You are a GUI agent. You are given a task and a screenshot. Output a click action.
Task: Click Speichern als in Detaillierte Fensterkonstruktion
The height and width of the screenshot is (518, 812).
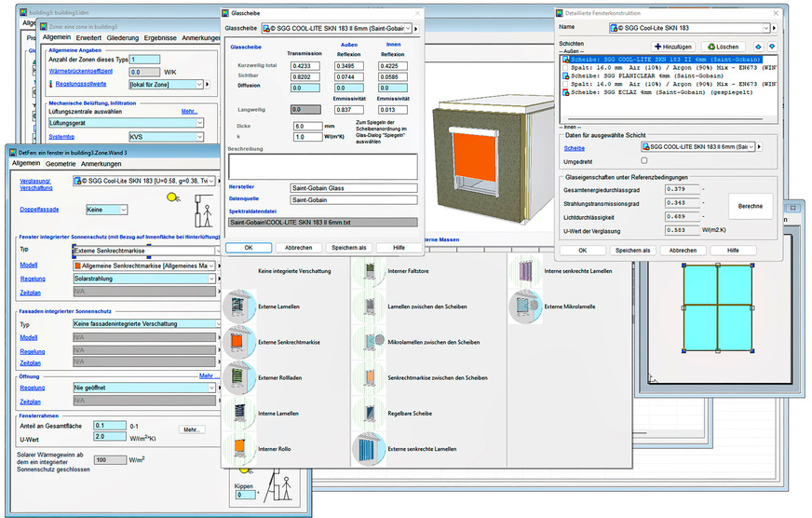pos(632,251)
